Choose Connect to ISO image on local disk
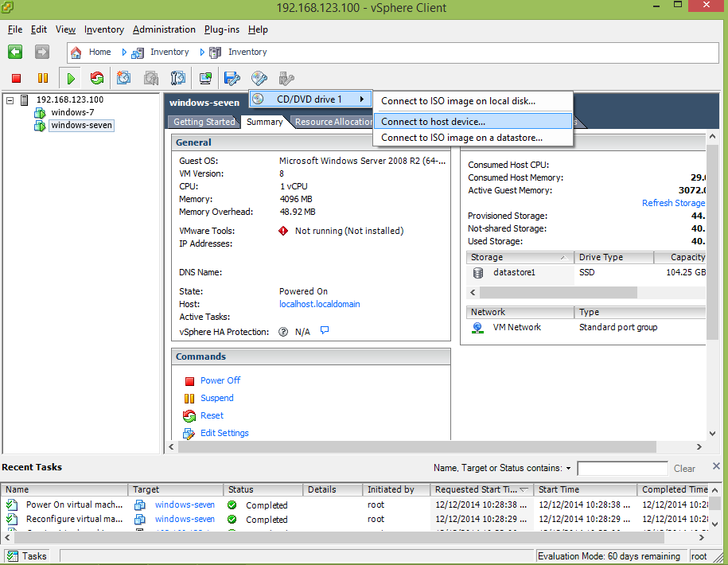The image size is (728, 565). coord(473,101)
